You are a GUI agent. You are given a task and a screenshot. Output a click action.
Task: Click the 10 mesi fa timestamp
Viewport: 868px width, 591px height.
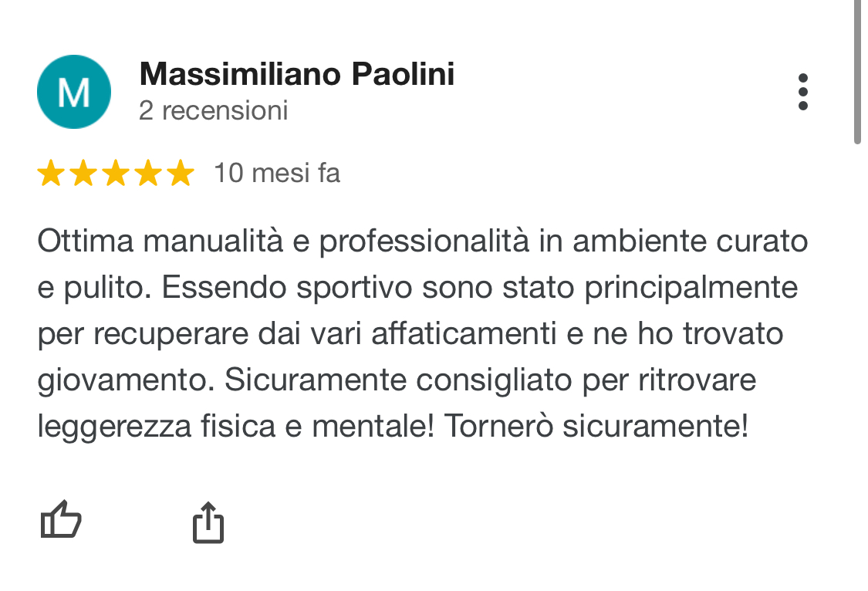click(278, 173)
